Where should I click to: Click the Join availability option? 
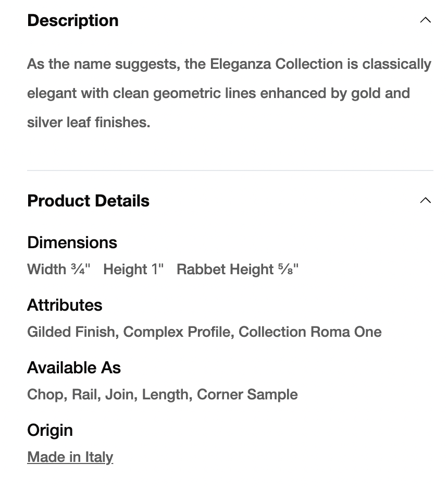(119, 395)
